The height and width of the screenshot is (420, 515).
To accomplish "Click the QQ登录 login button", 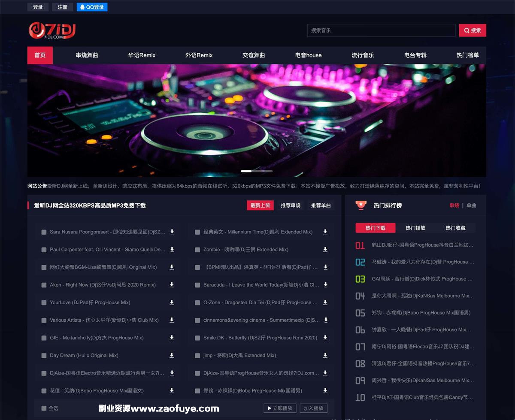I will tap(92, 7).
